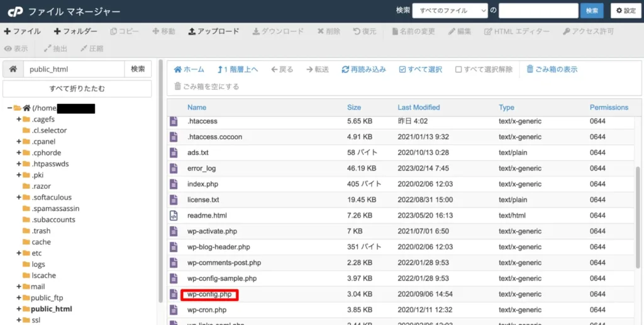
Task: Open the Upload (アップロード) toolbar action
Action: click(x=214, y=31)
